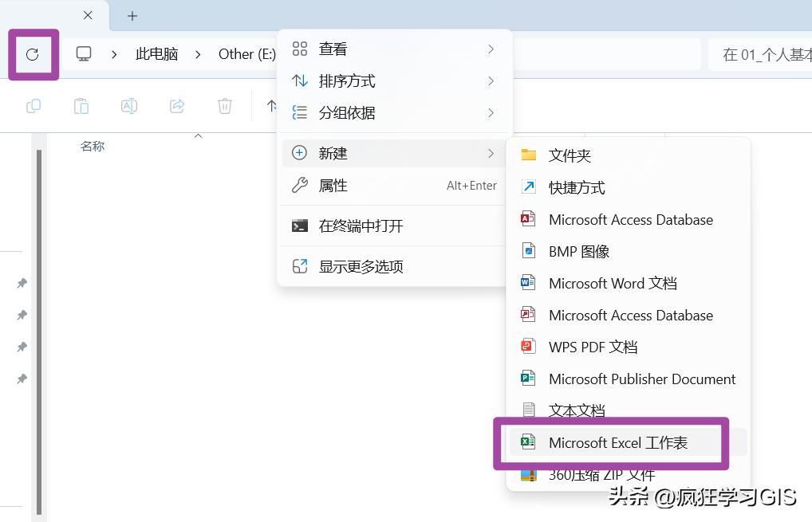Open the 分组依据 submenu
The height and width of the screenshot is (522, 812).
395,113
